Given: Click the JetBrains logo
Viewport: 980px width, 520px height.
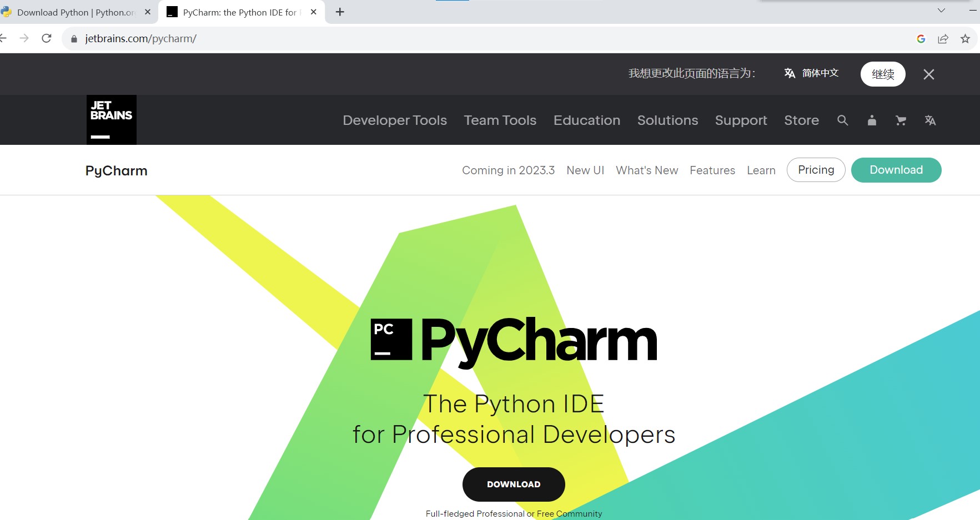Looking at the screenshot, I should (112, 120).
